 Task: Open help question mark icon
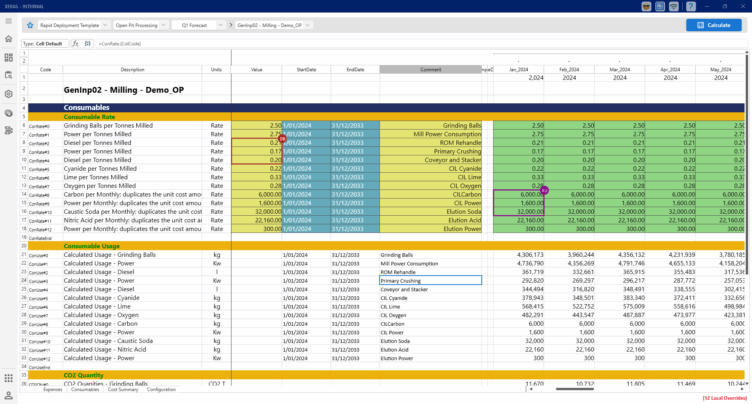(691, 6)
